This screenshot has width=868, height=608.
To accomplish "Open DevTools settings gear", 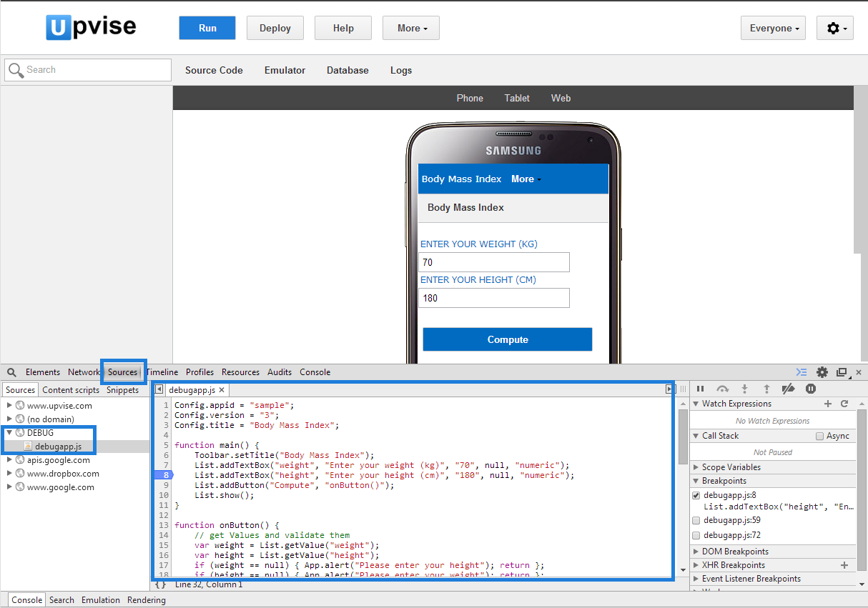I will [x=822, y=372].
